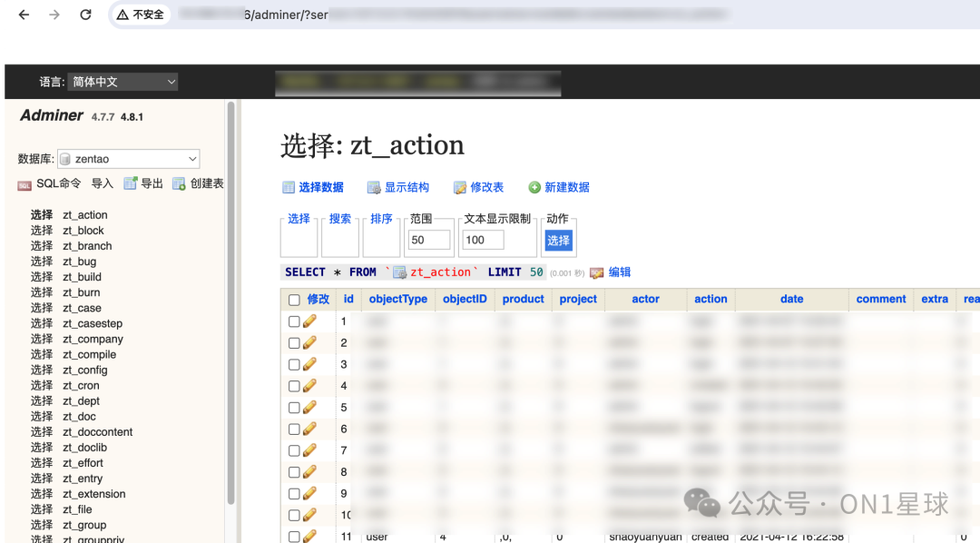Click the 范围 limit input field

[x=429, y=241]
